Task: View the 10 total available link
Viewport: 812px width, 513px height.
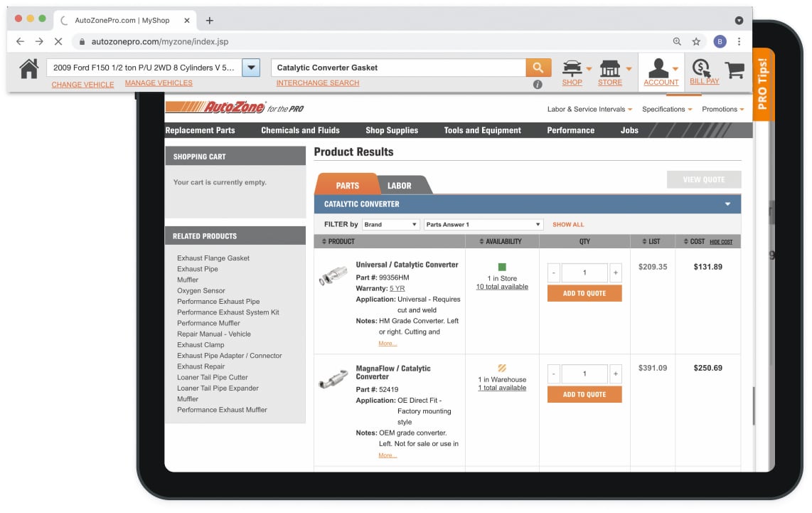Action: [502, 287]
